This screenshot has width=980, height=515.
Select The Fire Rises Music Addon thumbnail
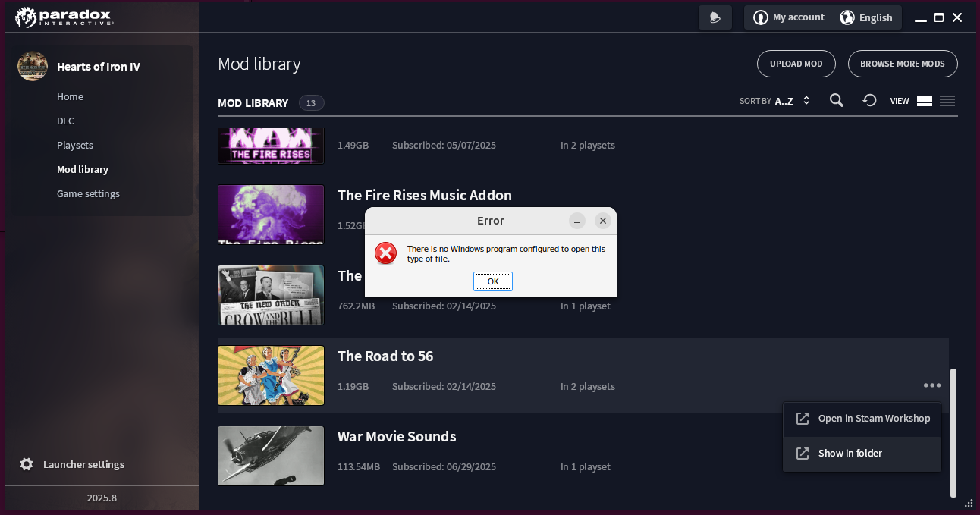(271, 215)
